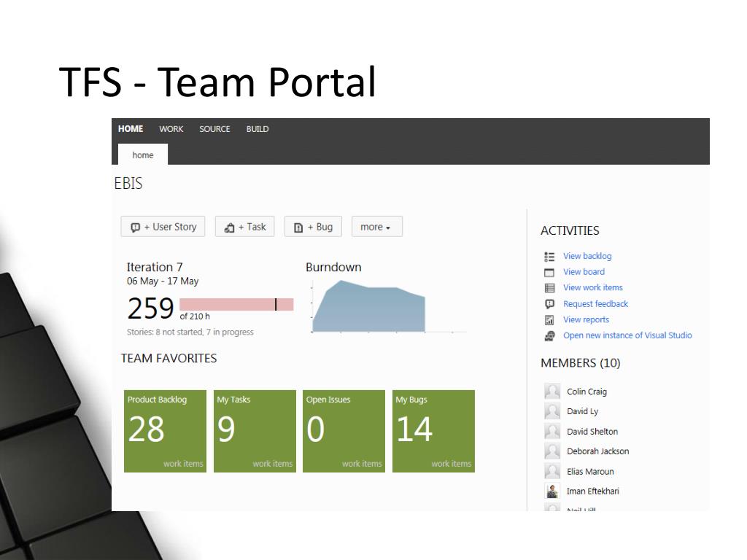Click David Shelton's avatar
The width and height of the screenshot is (747, 560).
[x=552, y=432]
